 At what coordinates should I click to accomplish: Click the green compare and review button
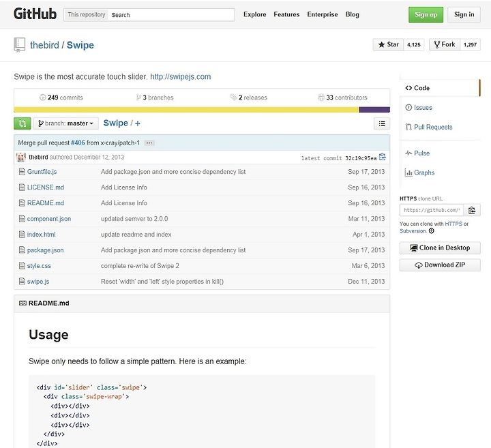23,123
